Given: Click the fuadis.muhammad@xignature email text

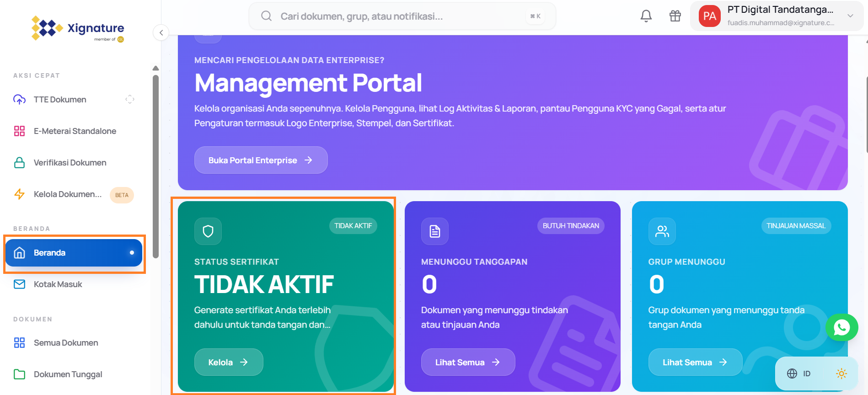Looking at the screenshot, I should pos(781,23).
